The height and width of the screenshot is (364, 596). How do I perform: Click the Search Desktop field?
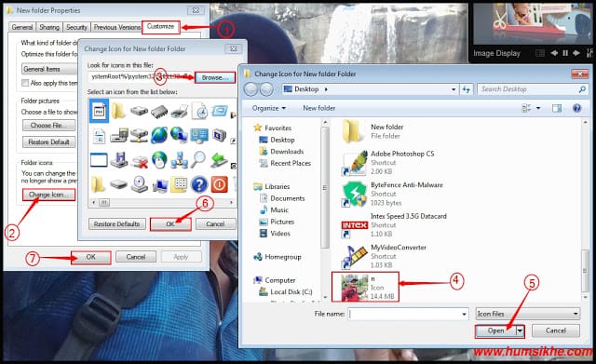528,89
